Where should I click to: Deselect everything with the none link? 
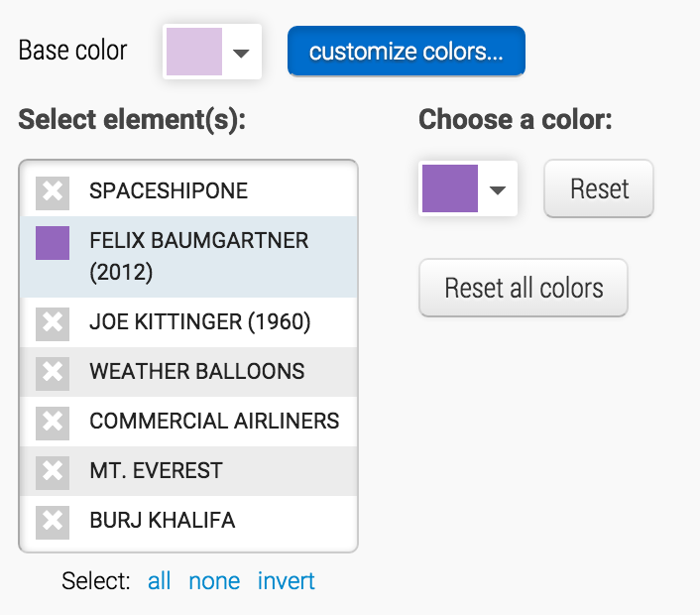(x=214, y=581)
